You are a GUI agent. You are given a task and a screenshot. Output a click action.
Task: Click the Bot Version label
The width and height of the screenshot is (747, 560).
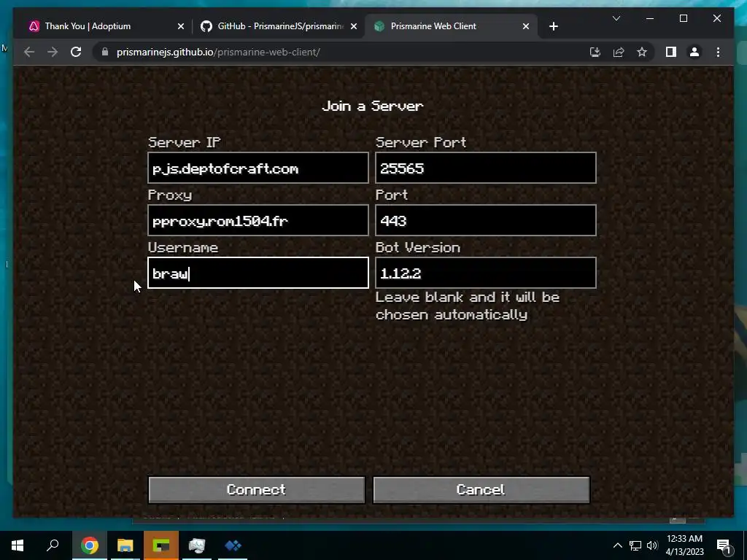[x=418, y=248]
